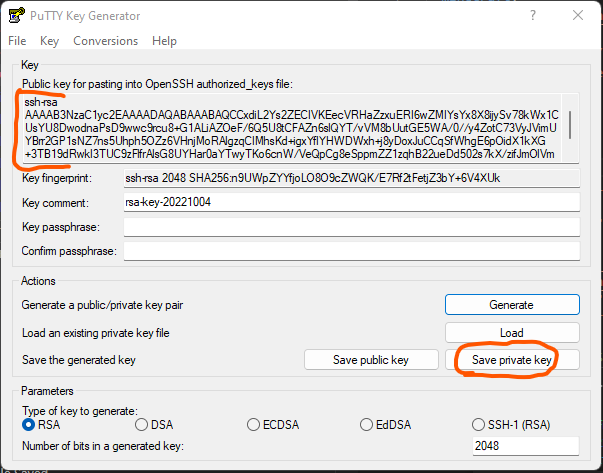Image resolution: width=603 pixels, height=473 pixels.
Task: Click 'Save the generated key' text
Action: coord(78,360)
